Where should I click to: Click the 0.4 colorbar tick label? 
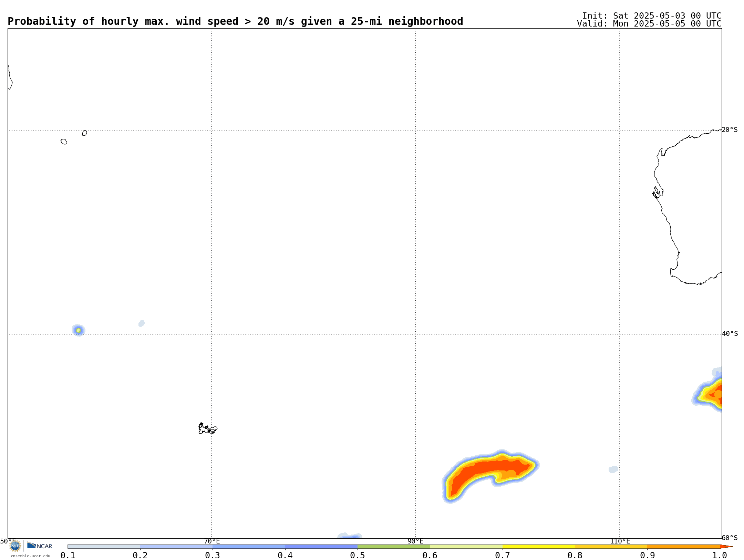[x=285, y=556]
